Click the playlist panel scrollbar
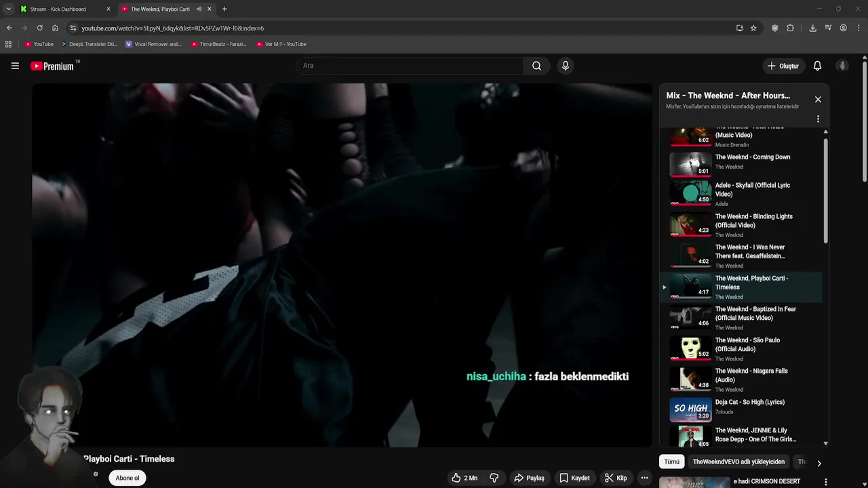This screenshot has height=488, width=868. pos(825,191)
